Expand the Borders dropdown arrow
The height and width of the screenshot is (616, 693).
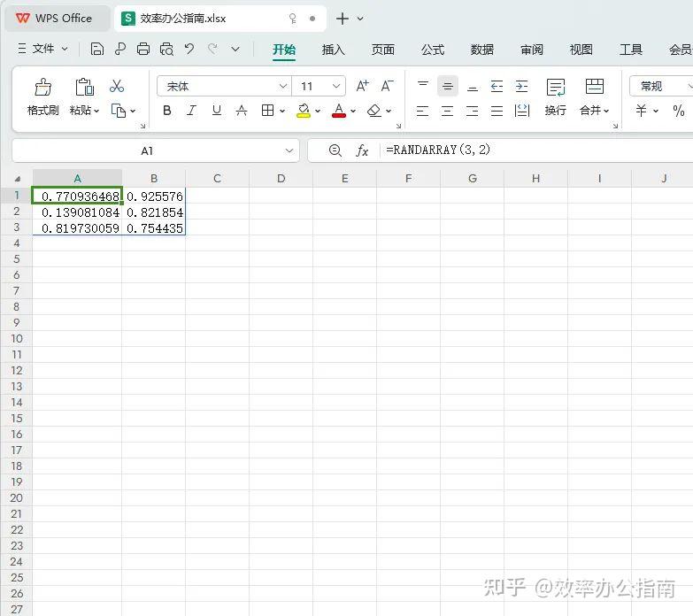282,111
